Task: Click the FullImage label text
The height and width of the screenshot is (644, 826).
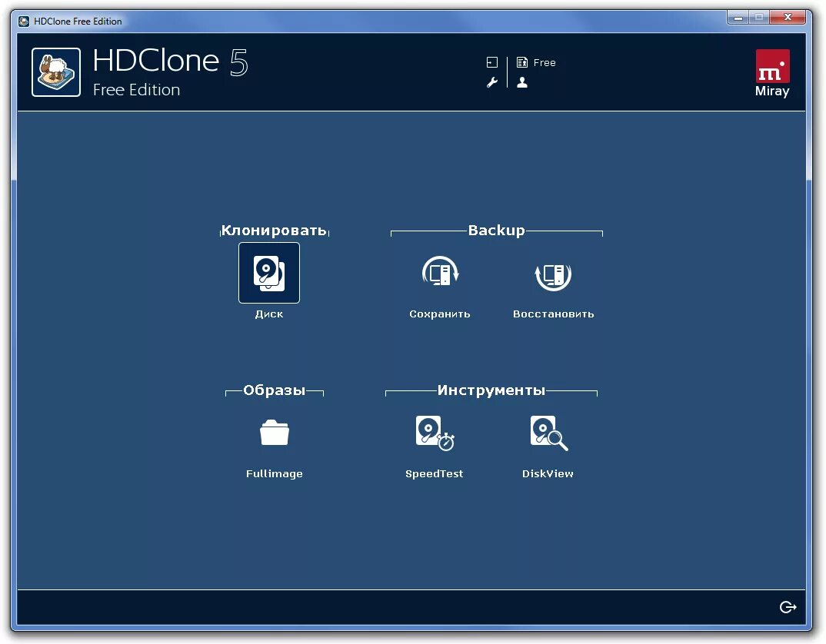Action: click(275, 474)
